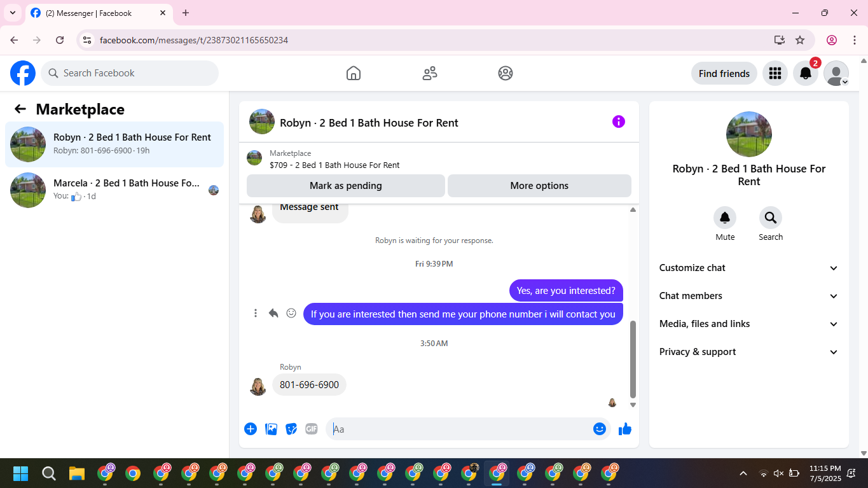Select the Messenger | Facebook browser tab

coord(99,13)
